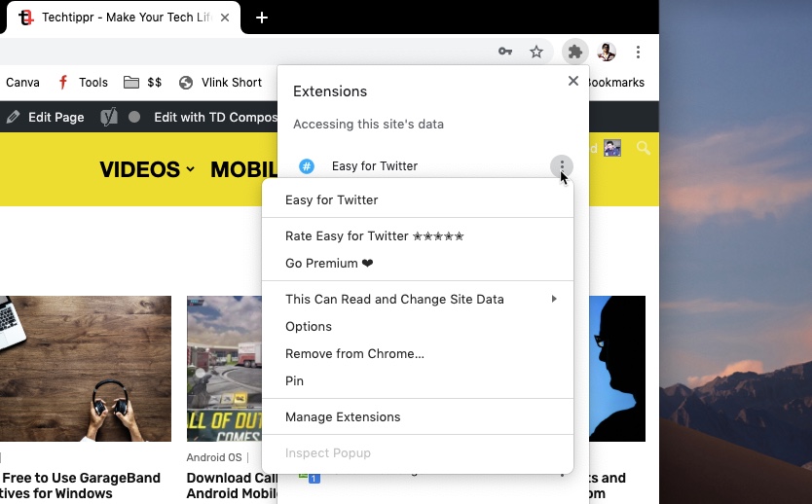Click the globe icon for Vlink Short
Image resolution: width=812 pixels, height=504 pixels.
point(186,83)
